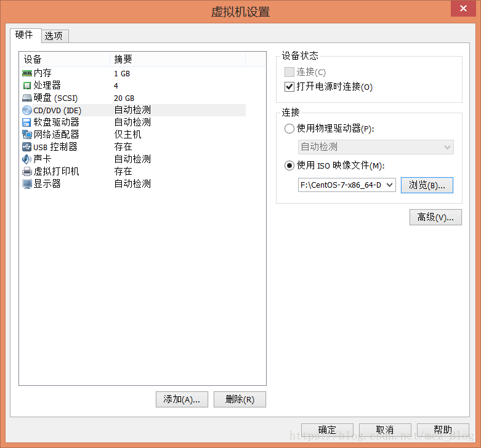The image size is (481, 448).
Task: Select 使用 ISO 映像文件(M) radio button
Action: (x=289, y=166)
